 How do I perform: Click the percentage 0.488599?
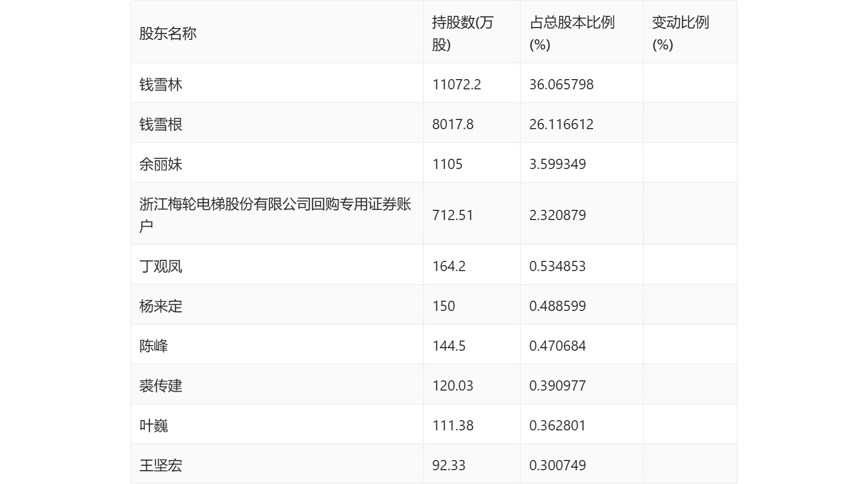558,306
